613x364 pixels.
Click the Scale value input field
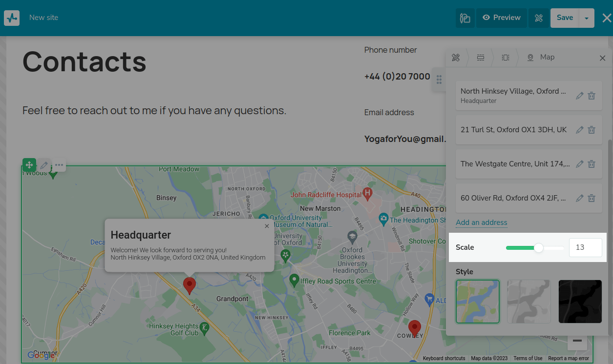click(585, 247)
